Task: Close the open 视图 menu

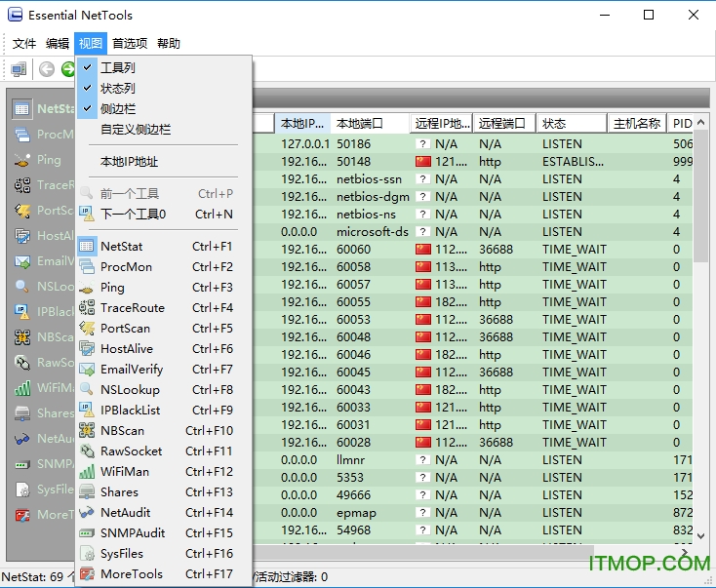Action: point(91,43)
